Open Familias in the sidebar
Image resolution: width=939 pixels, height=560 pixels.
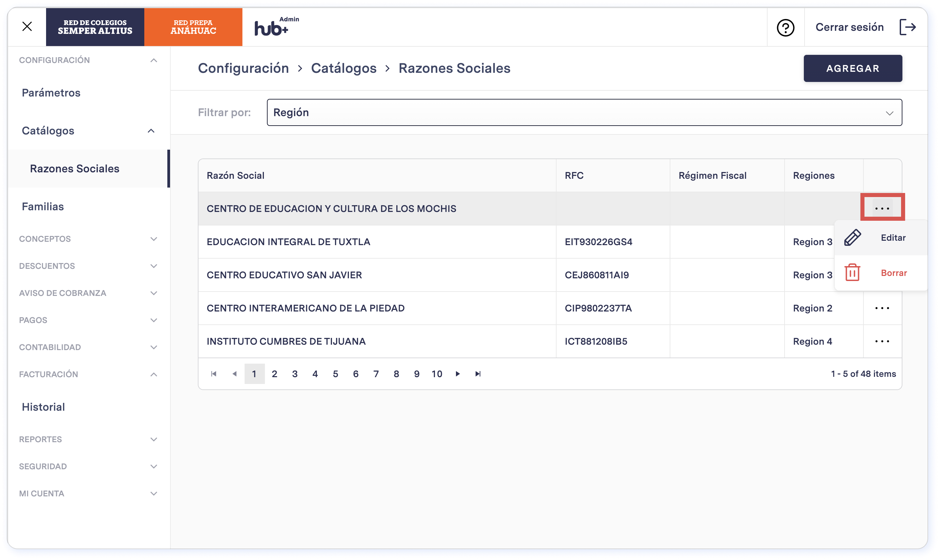(43, 207)
